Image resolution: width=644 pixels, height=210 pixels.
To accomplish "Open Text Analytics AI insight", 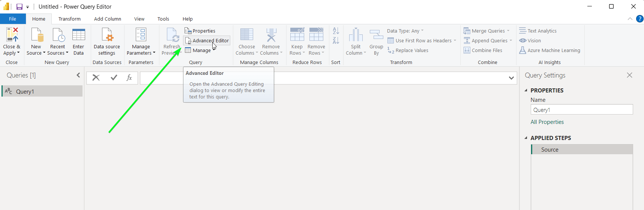I will 538,31.
